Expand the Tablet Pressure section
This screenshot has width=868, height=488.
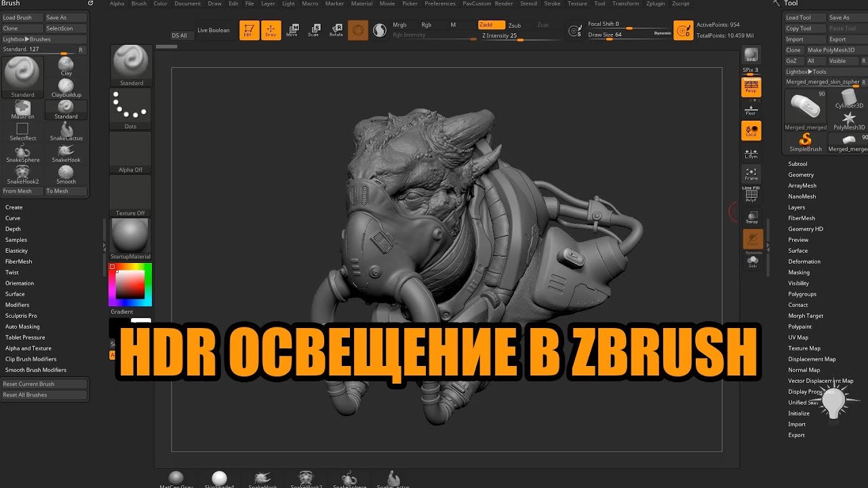point(25,338)
